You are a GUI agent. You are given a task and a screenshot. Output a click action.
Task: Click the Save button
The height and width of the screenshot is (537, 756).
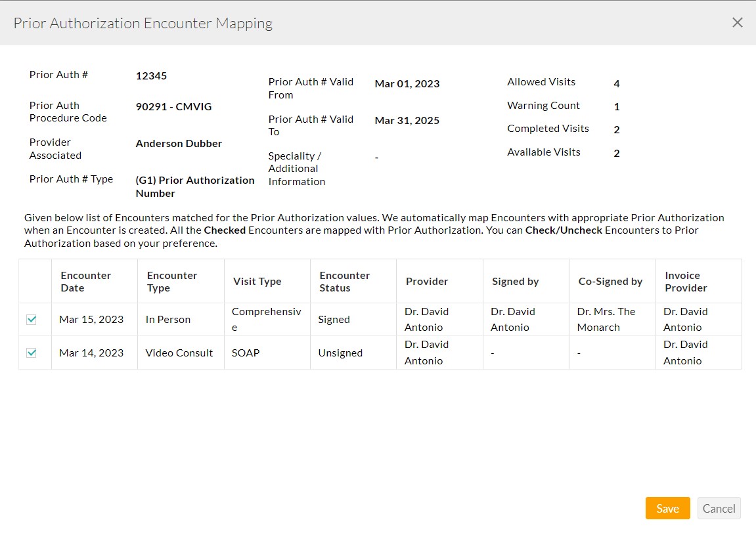coord(667,508)
